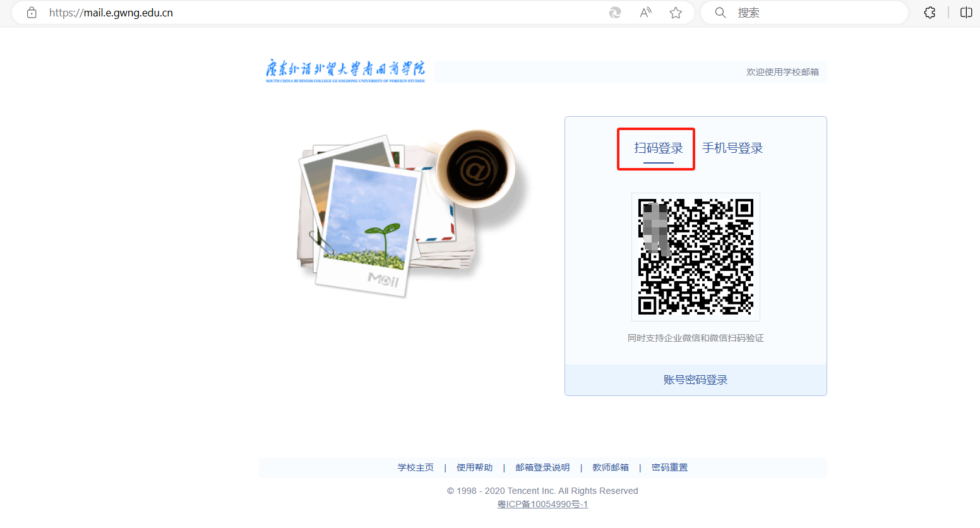The width and height of the screenshot is (980, 528).
Task: Open 教师邮箱 footer link
Action: (611, 467)
